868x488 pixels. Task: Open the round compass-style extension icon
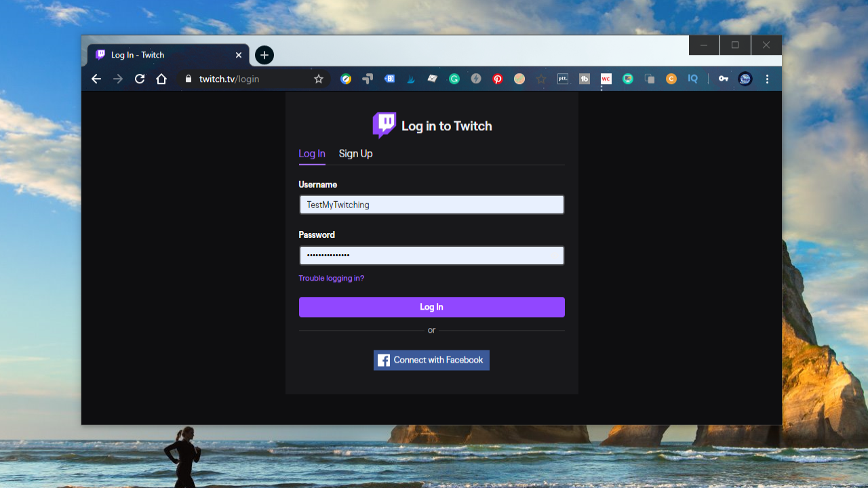coord(346,79)
